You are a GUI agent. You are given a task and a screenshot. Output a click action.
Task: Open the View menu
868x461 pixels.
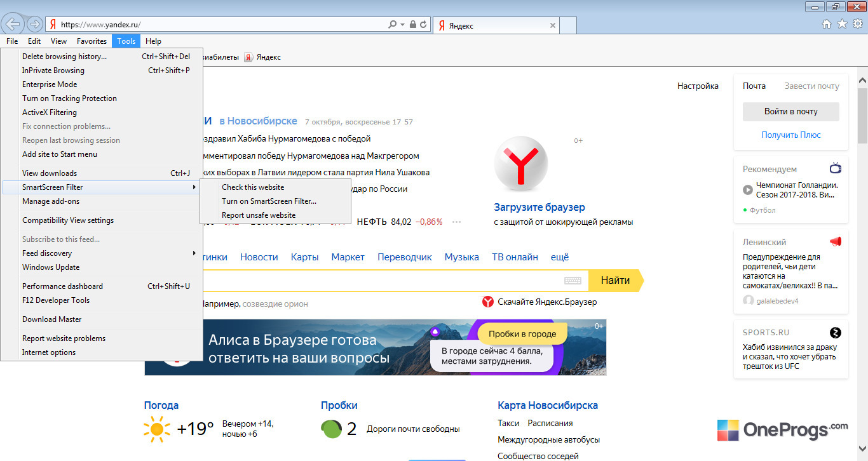point(59,41)
